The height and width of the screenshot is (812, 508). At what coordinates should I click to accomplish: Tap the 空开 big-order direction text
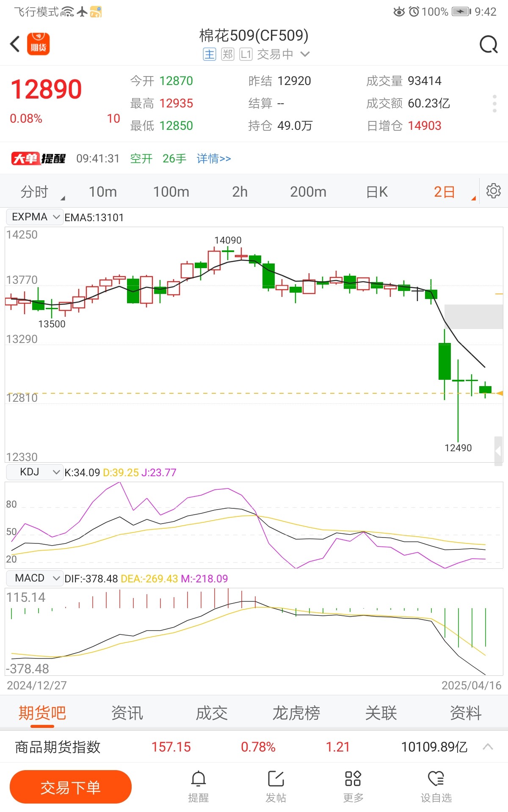(141, 159)
